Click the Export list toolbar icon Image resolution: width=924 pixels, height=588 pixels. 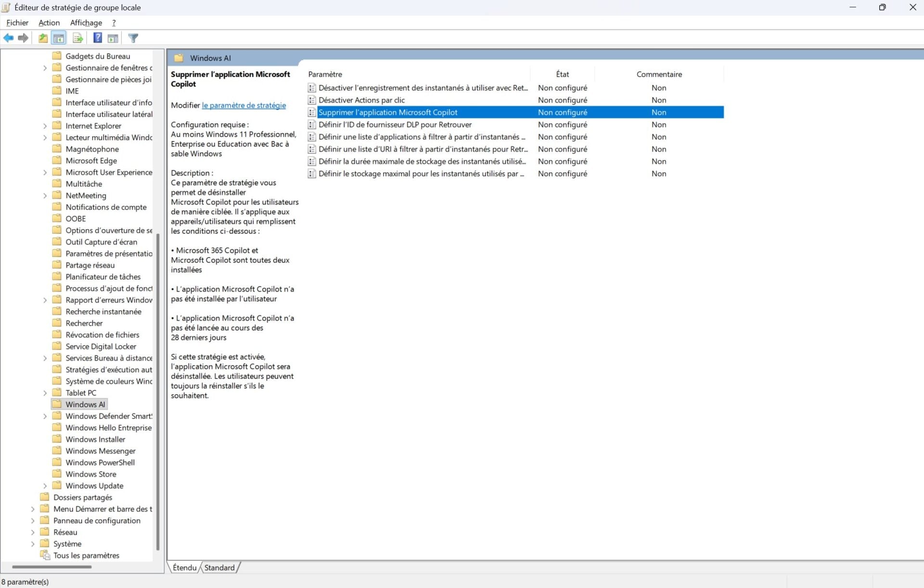tap(77, 38)
